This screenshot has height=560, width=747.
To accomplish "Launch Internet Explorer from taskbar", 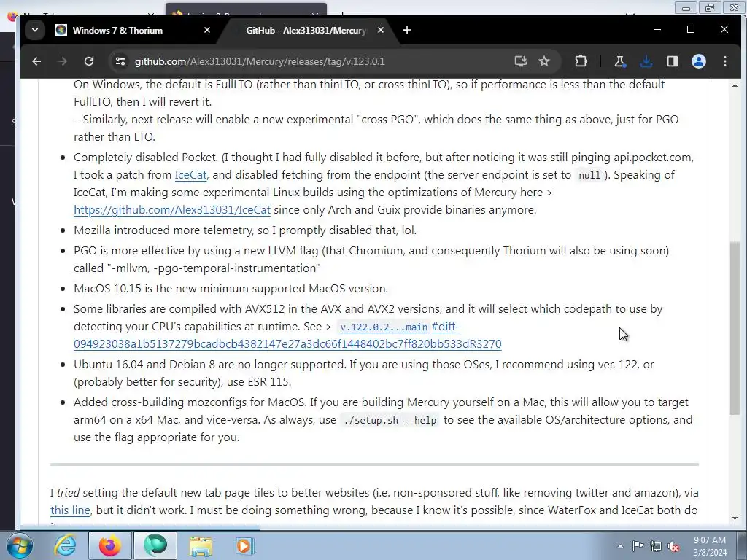I will click(x=65, y=545).
